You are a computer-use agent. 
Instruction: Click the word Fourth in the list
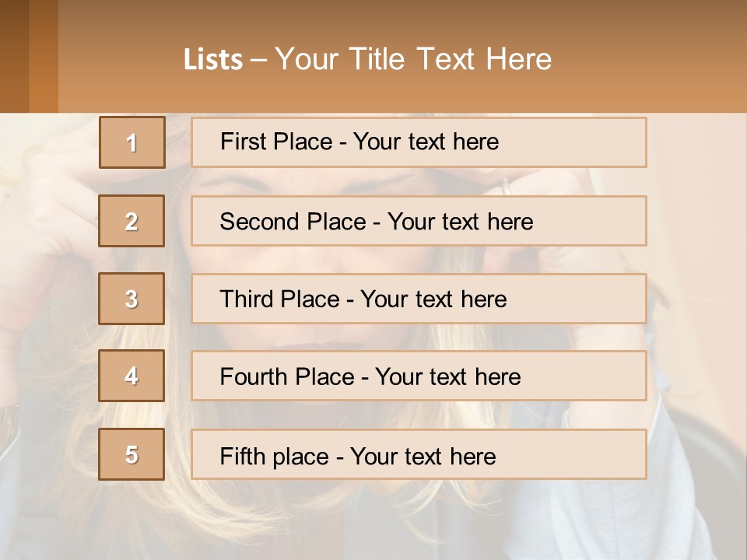(x=254, y=377)
